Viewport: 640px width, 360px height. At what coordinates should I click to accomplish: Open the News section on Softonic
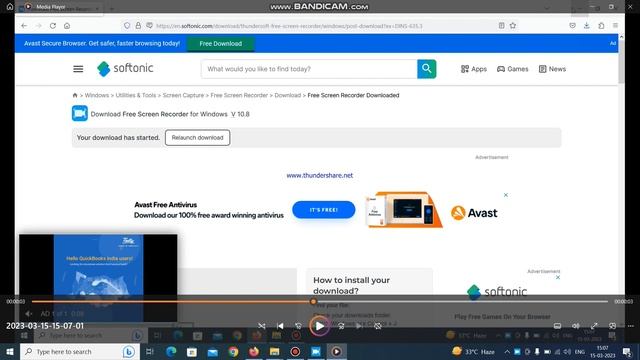click(x=552, y=69)
